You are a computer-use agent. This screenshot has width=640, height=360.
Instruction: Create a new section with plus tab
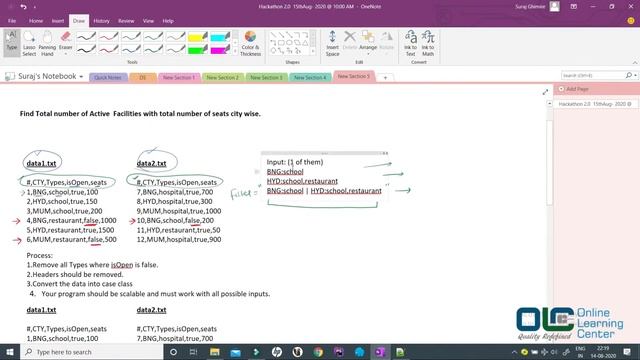tap(385, 78)
